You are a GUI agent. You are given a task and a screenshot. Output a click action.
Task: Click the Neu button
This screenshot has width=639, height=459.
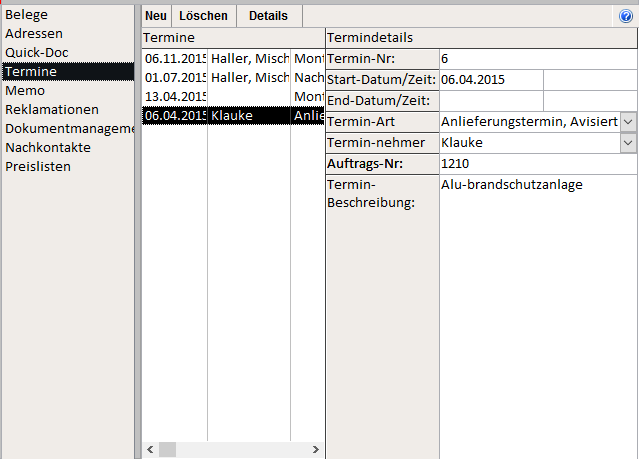(x=155, y=16)
